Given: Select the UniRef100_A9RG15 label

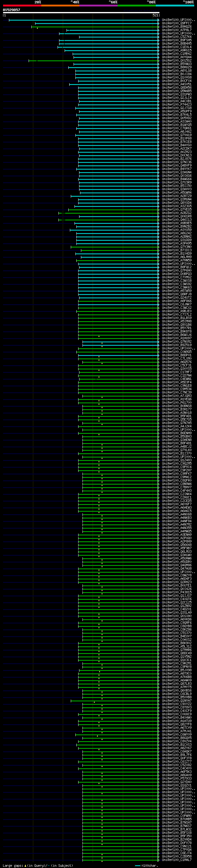Looking at the screenshot, I should point(177,50).
